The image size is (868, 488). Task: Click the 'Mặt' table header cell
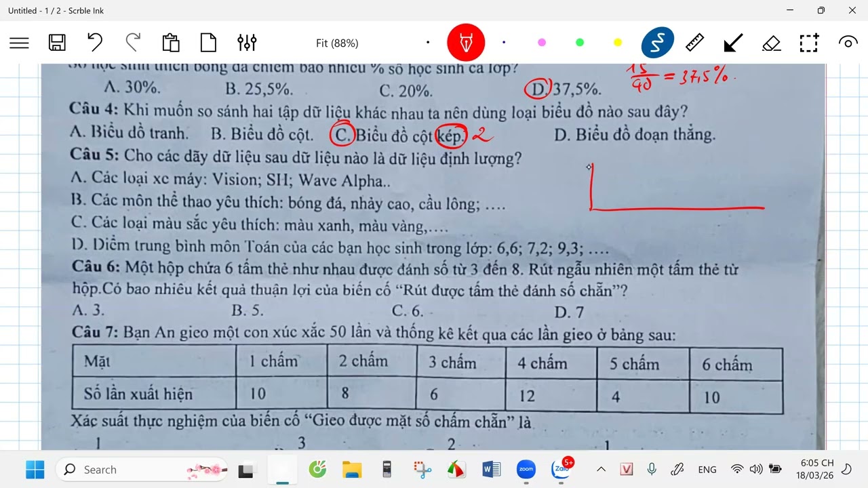tap(97, 361)
